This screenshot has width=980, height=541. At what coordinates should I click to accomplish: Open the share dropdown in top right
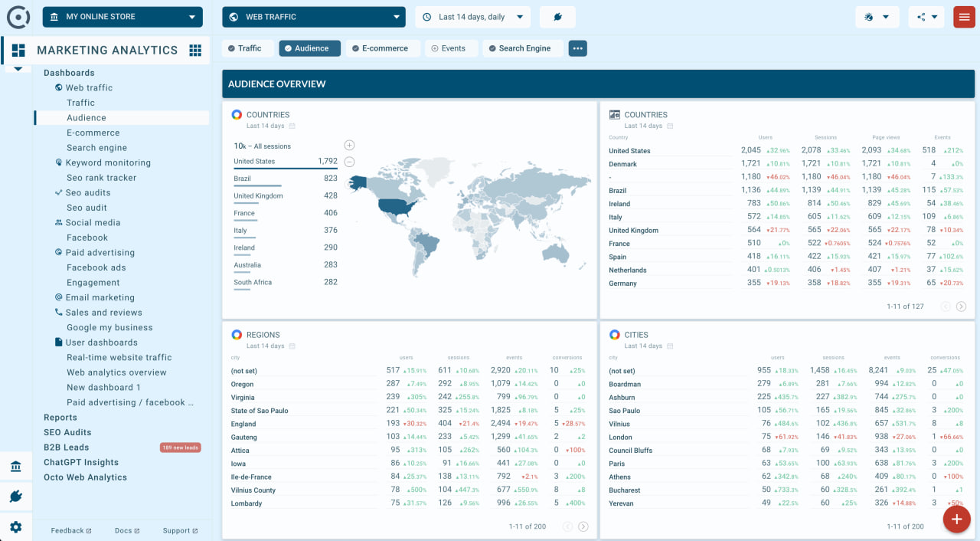[926, 17]
